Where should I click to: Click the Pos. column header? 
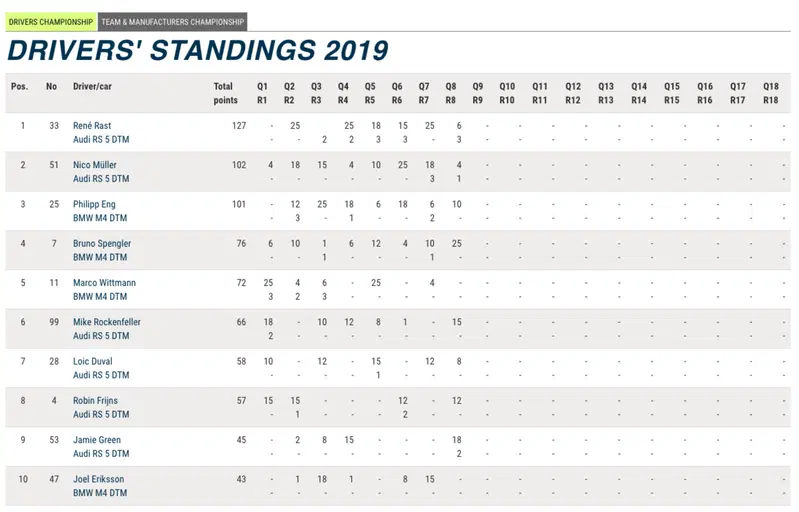(x=19, y=86)
